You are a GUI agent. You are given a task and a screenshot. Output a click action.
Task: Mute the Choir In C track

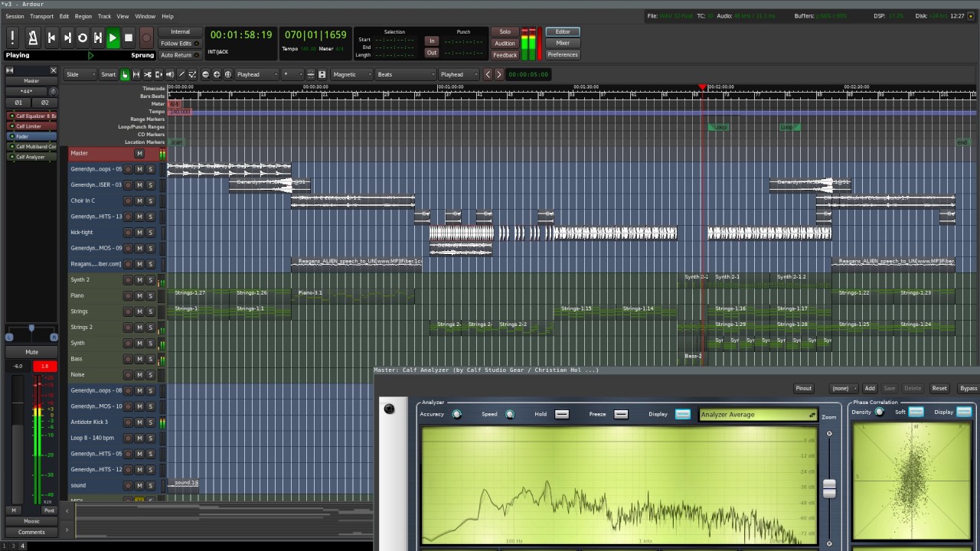139,201
